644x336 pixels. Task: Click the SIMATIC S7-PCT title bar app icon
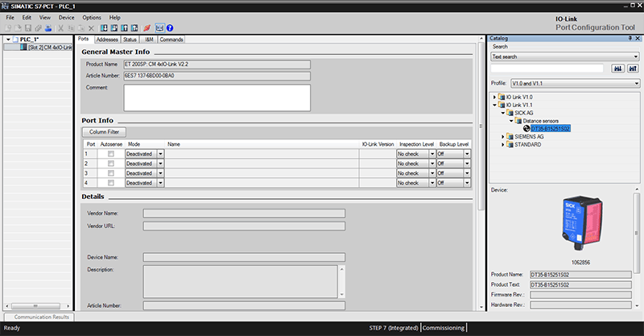point(6,6)
